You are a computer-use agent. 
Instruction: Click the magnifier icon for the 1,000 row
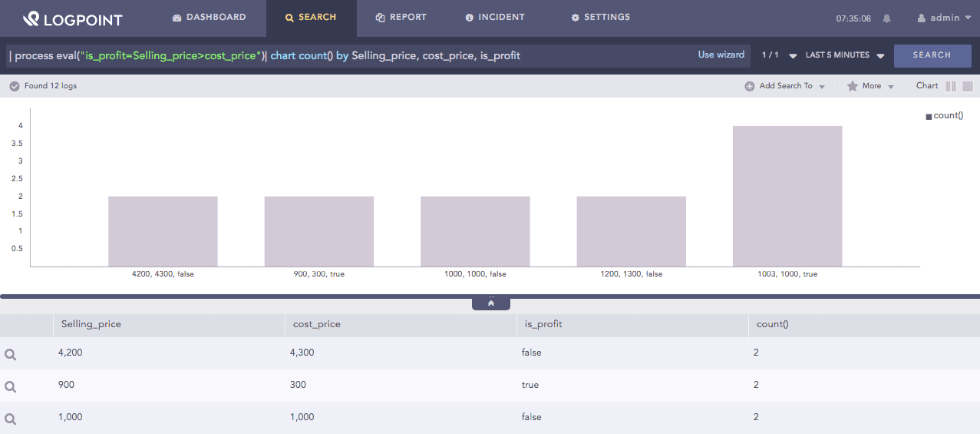[x=11, y=419]
